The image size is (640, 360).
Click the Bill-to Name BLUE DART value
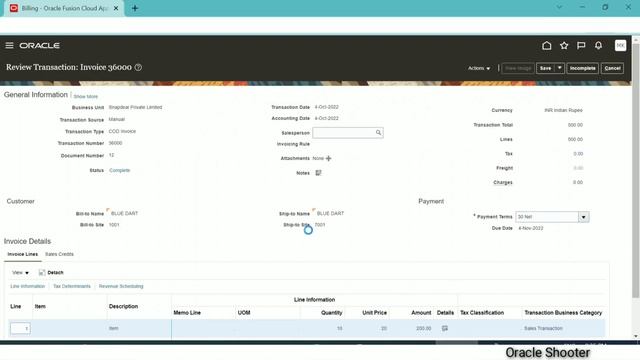click(124, 213)
